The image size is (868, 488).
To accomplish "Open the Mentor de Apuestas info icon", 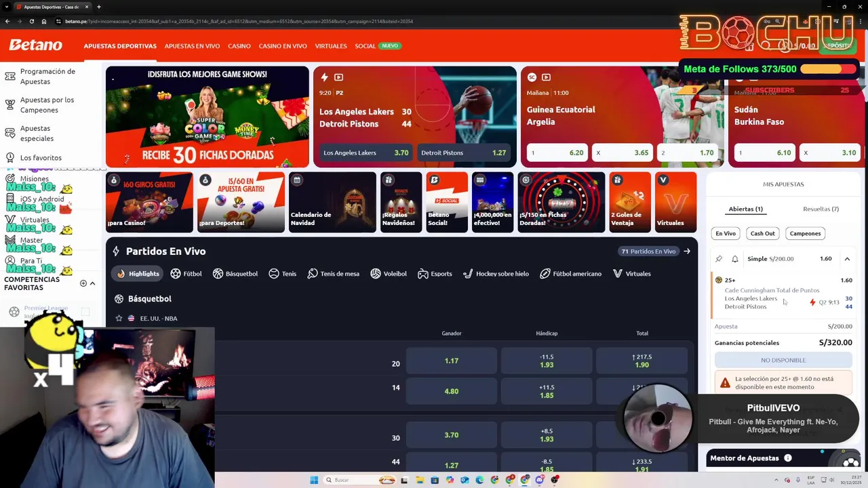I will click(x=788, y=458).
